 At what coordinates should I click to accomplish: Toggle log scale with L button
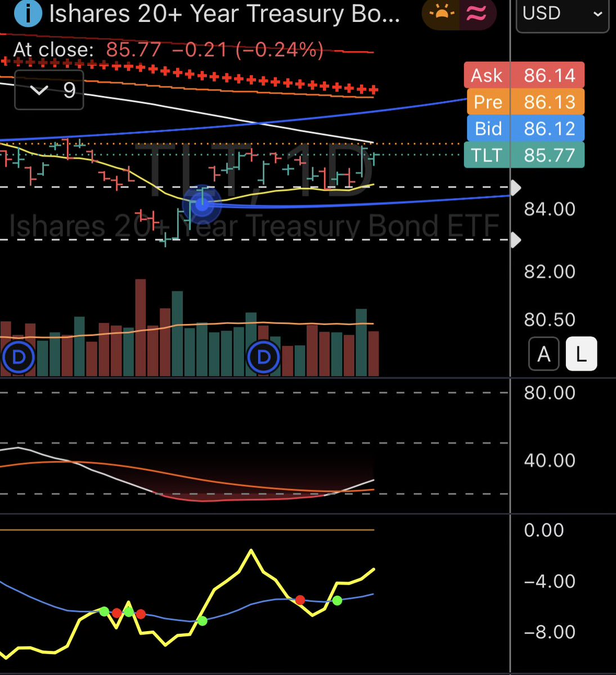coord(581,354)
